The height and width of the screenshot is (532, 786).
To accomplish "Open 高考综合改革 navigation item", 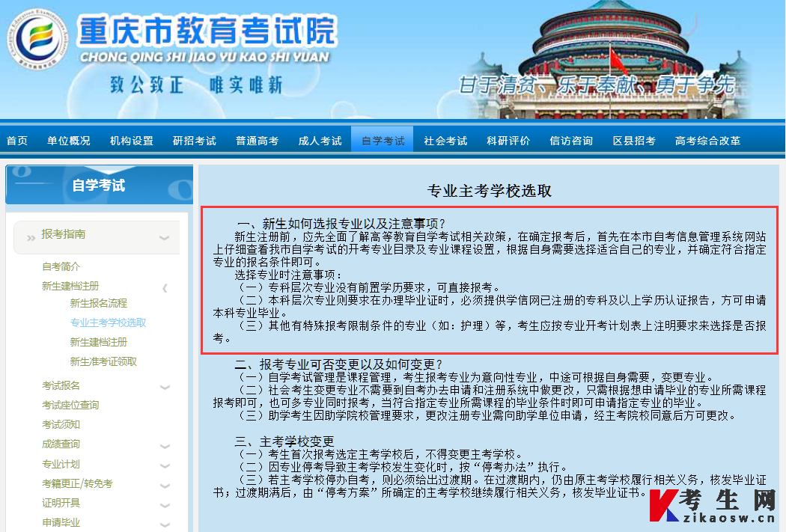I will (708, 141).
